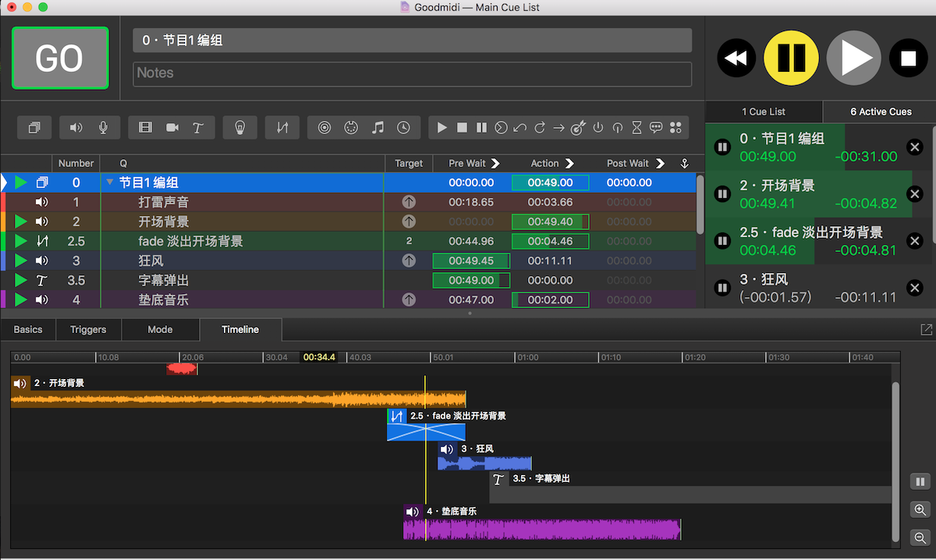Screen dimensions: 936x560
Task: Pop out the inspector panel
Action: click(927, 330)
